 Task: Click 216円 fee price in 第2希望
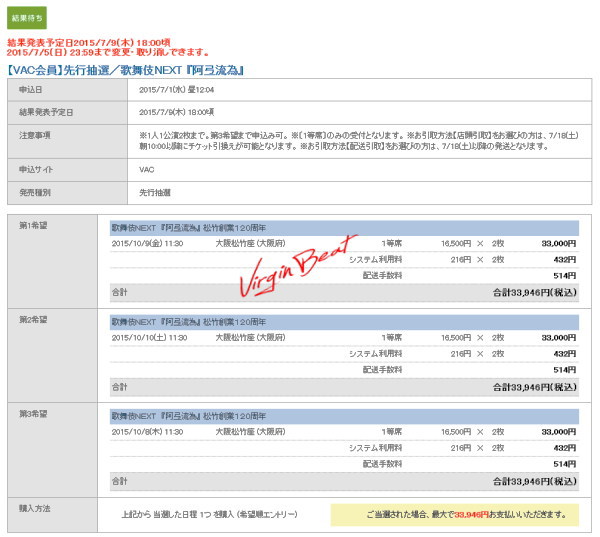pos(461,354)
